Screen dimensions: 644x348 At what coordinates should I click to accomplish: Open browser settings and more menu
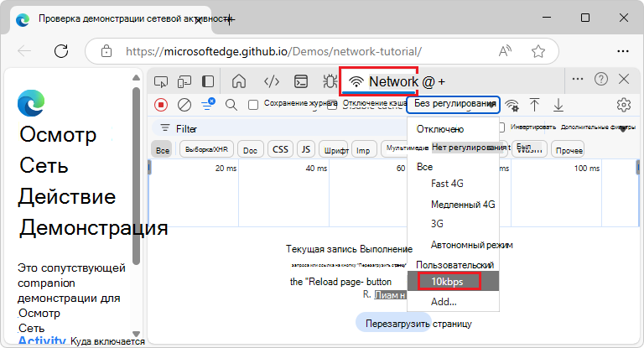click(x=623, y=51)
